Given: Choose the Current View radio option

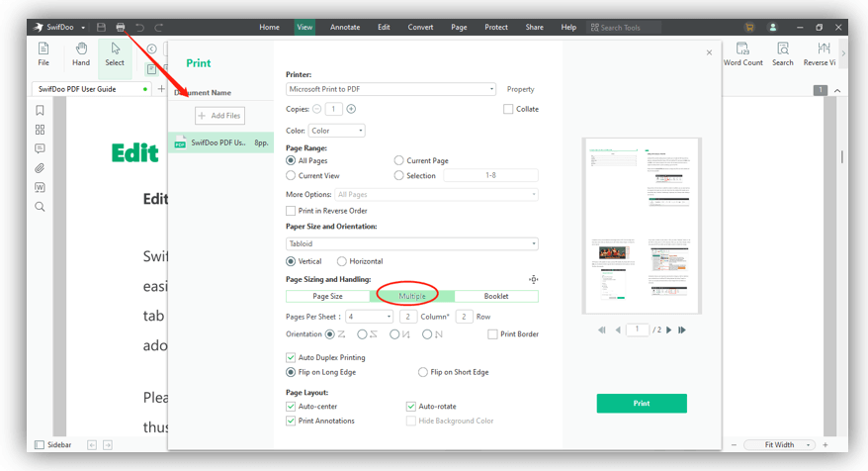Looking at the screenshot, I should click(291, 176).
